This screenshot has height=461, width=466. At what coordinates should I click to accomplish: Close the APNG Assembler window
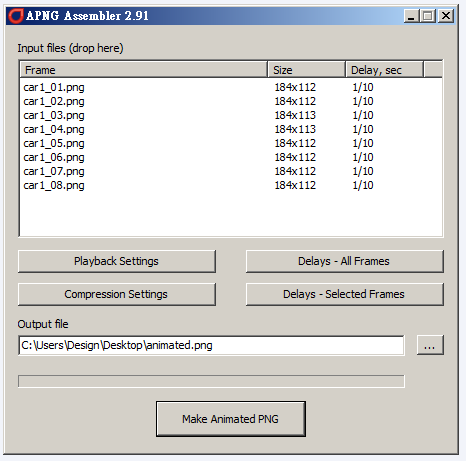(446, 16)
